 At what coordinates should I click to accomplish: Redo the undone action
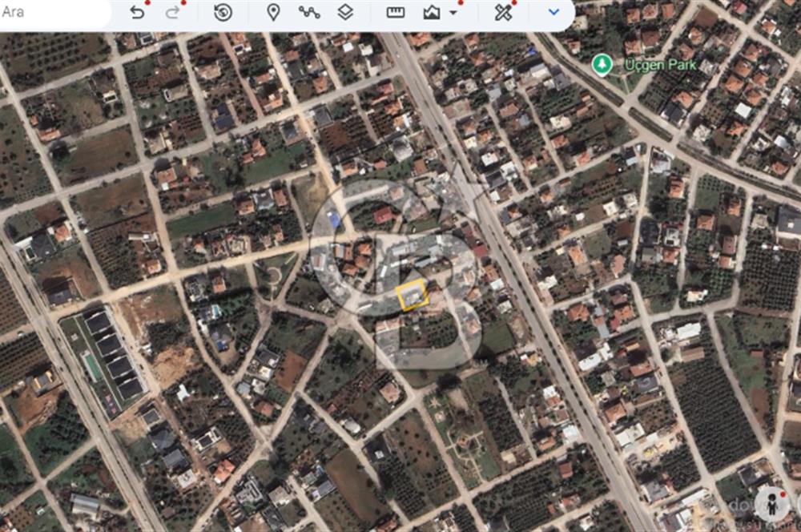[172, 13]
